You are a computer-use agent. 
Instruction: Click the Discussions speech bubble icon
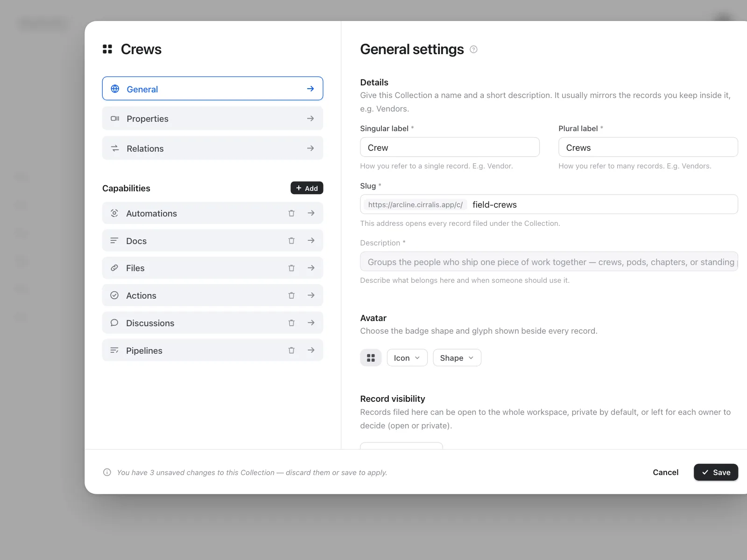pyautogui.click(x=114, y=323)
